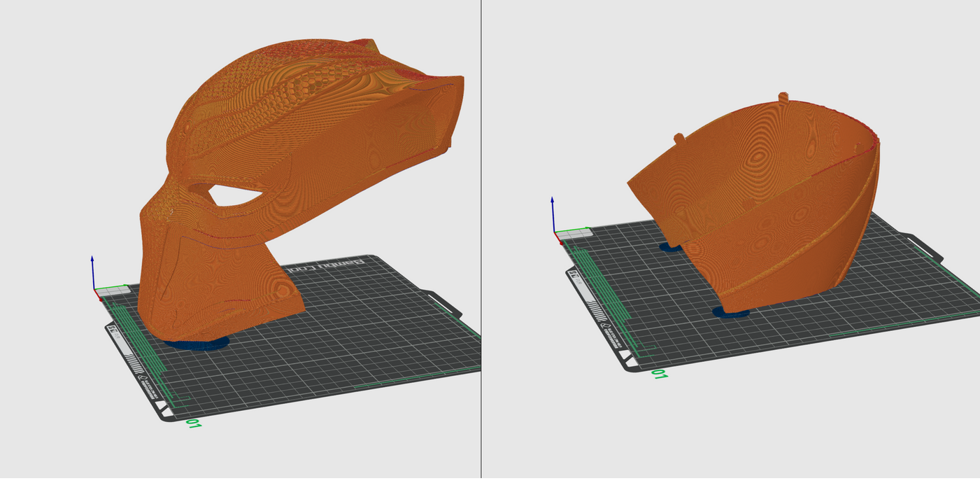Click the left-side peg on the shell

[x=679, y=139]
